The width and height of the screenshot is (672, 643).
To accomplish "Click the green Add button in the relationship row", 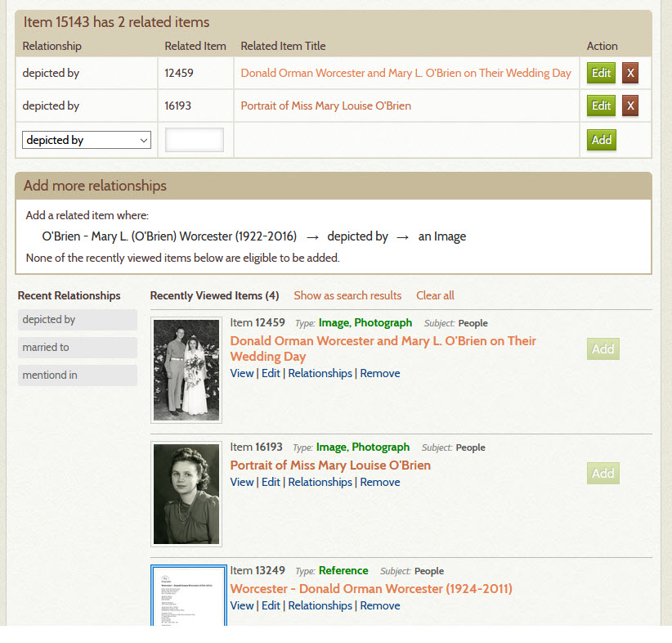I will pos(602,140).
